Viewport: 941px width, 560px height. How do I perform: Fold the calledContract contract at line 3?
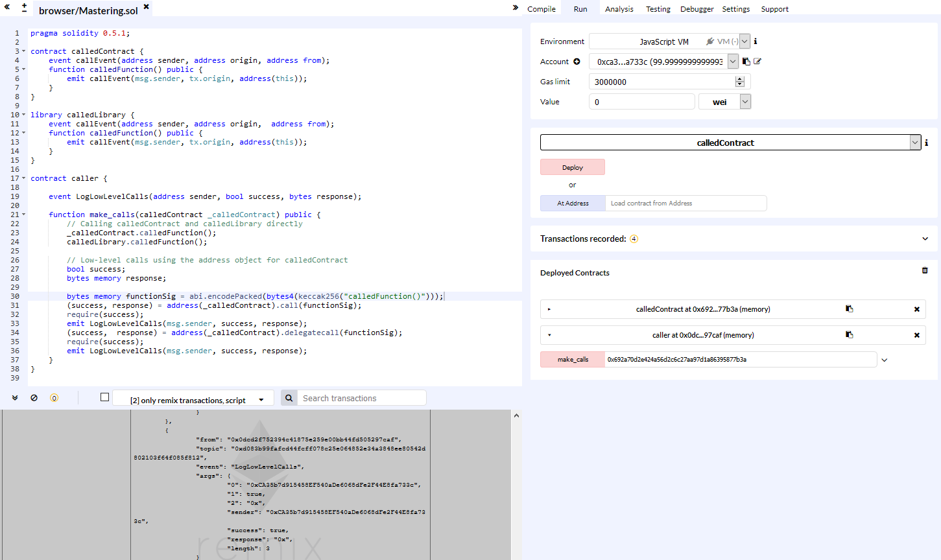click(24, 51)
